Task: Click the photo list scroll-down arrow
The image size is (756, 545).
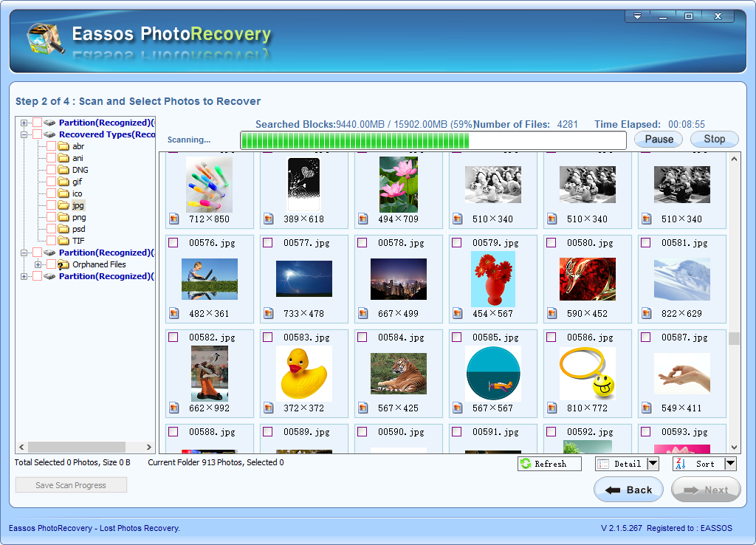Action: (734, 447)
